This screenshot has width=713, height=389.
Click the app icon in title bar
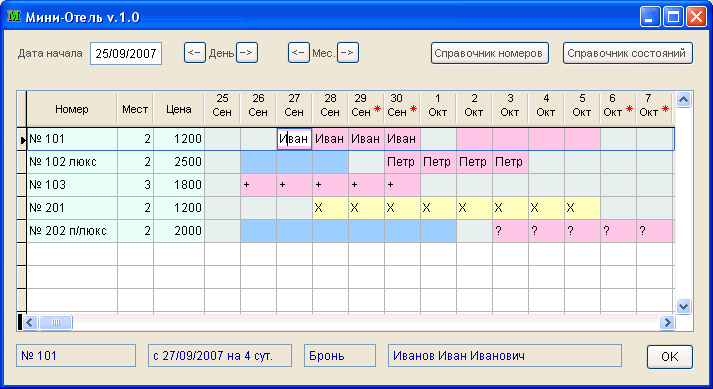(14, 17)
